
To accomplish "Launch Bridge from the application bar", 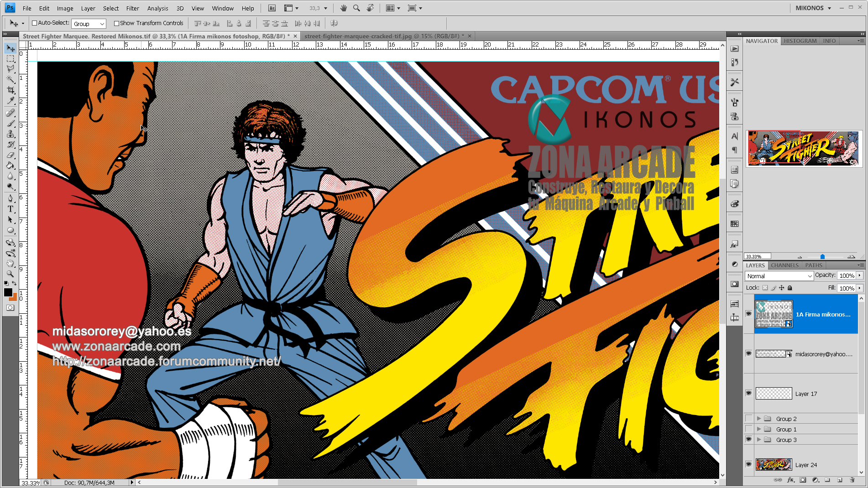I will pos(272,8).
